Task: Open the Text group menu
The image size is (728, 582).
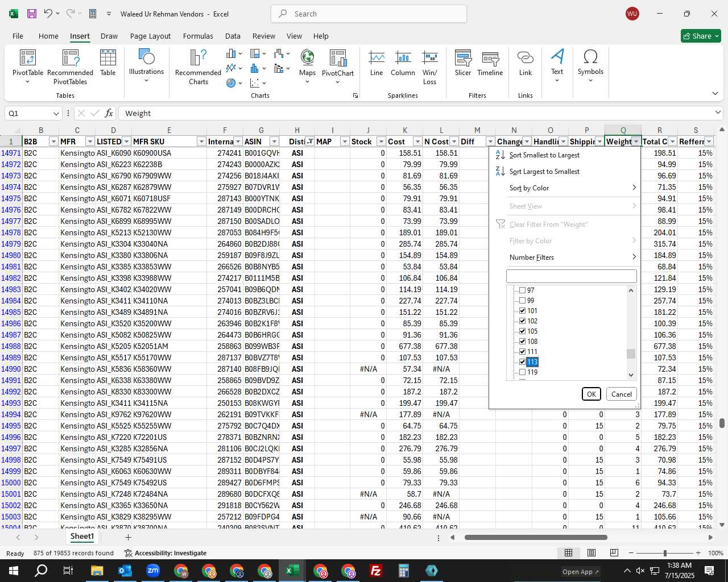Action: pyautogui.click(x=557, y=65)
